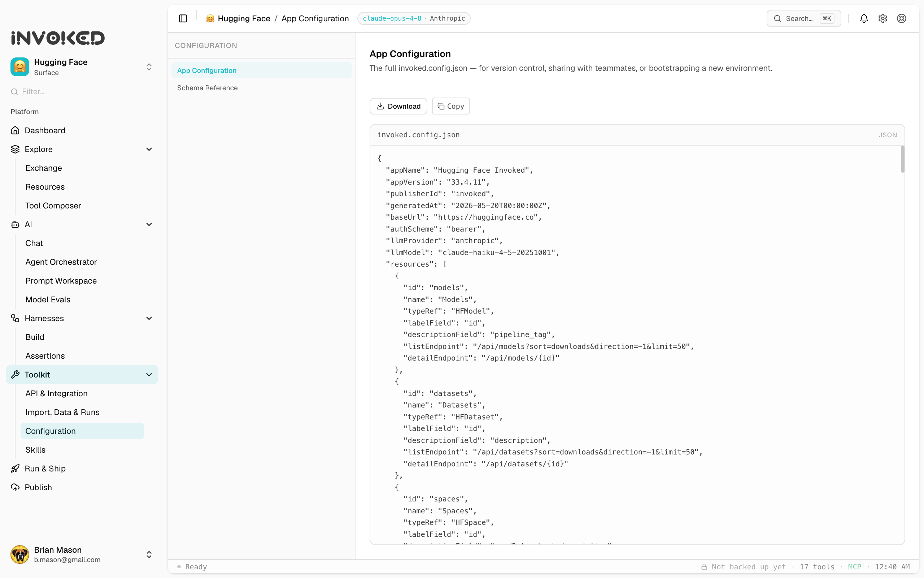924x578 pixels.
Task: Click the "appVersion": "33.4.11" line
Action: [x=437, y=182]
